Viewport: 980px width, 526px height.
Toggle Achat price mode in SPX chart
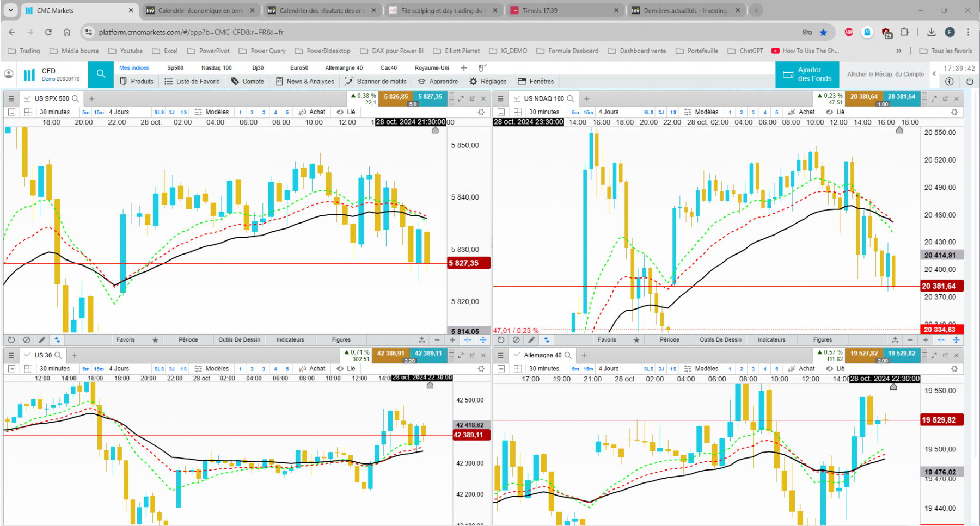tap(312, 112)
